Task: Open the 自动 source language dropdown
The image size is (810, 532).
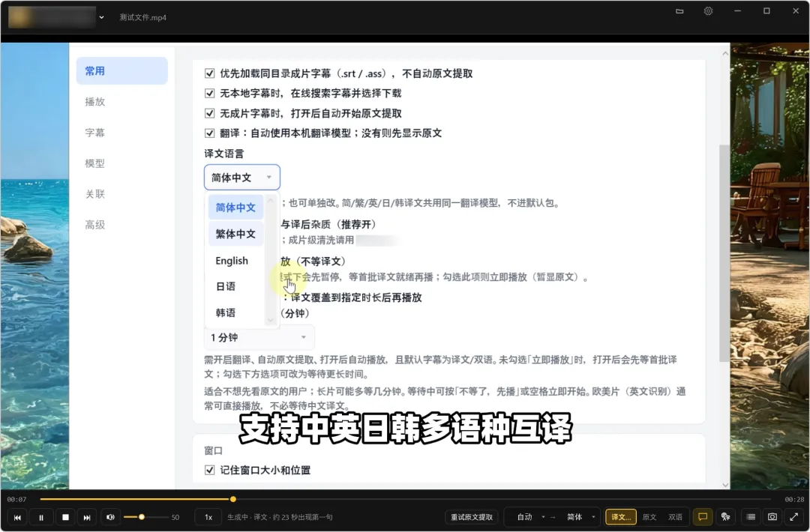Action: pos(529,517)
